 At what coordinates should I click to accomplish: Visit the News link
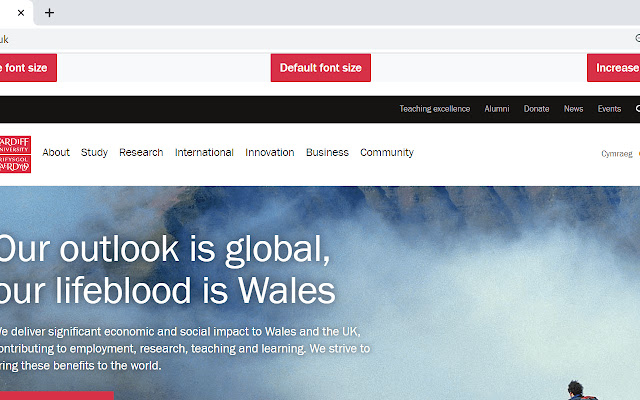click(x=573, y=109)
